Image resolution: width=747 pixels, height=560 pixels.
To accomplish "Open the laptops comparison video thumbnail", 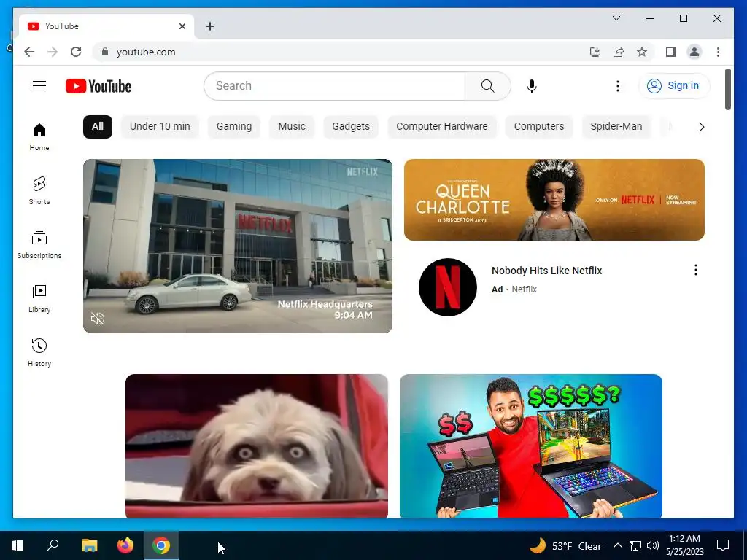I will [531, 446].
